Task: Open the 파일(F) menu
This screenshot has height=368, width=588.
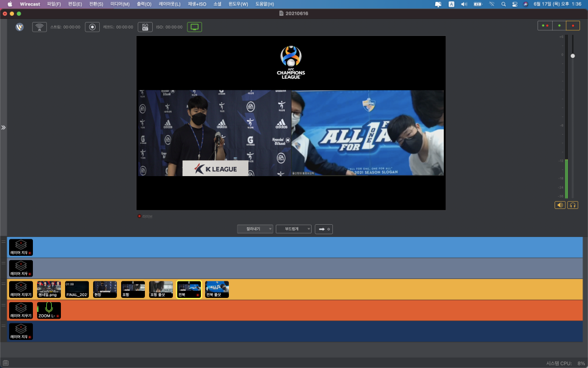Action: [54, 4]
